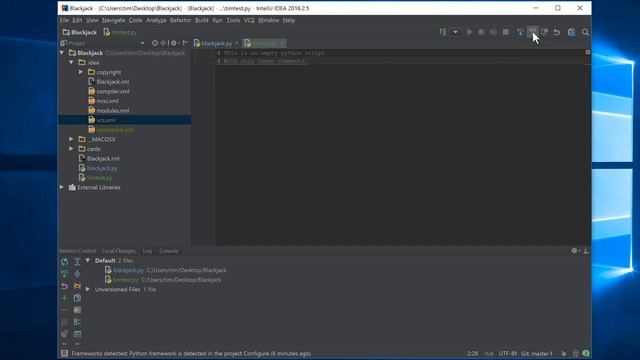
Task: Open the Project view selector dropdown
Action: click(x=142, y=43)
